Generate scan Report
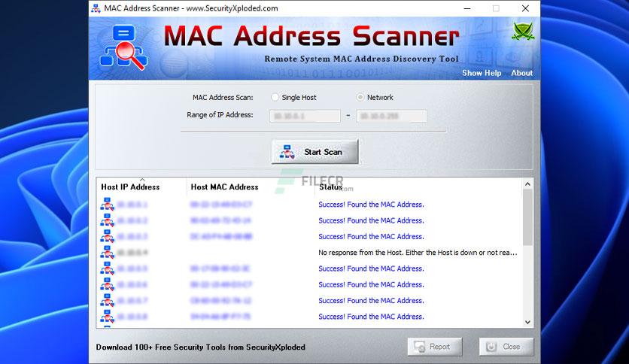This screenshot has width=629, height=364. pos(435,347)
